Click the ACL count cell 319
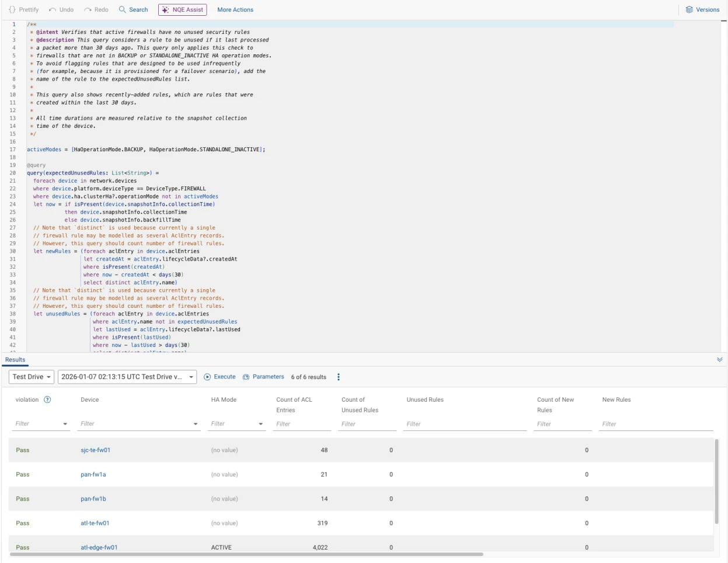Image resolution: width=728 pixels, height=563 pixels. tap(322, 523)
